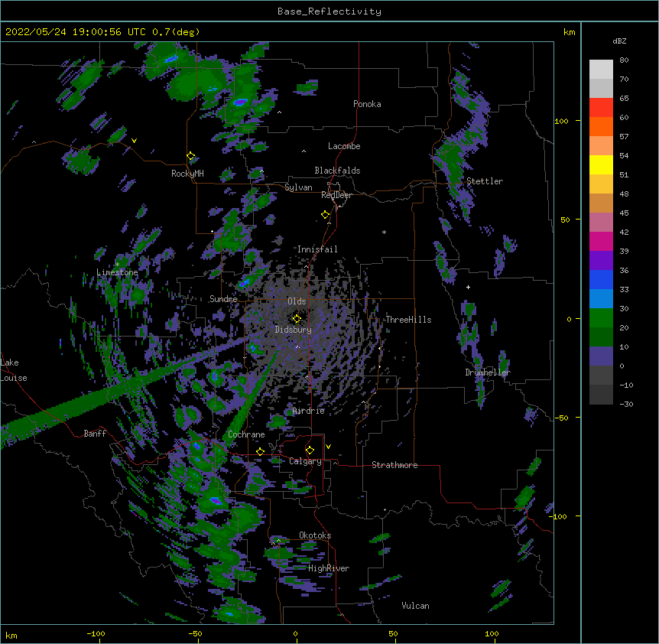
Task: Click the yellow marker near RockyMH
Action: pos(191,156)
